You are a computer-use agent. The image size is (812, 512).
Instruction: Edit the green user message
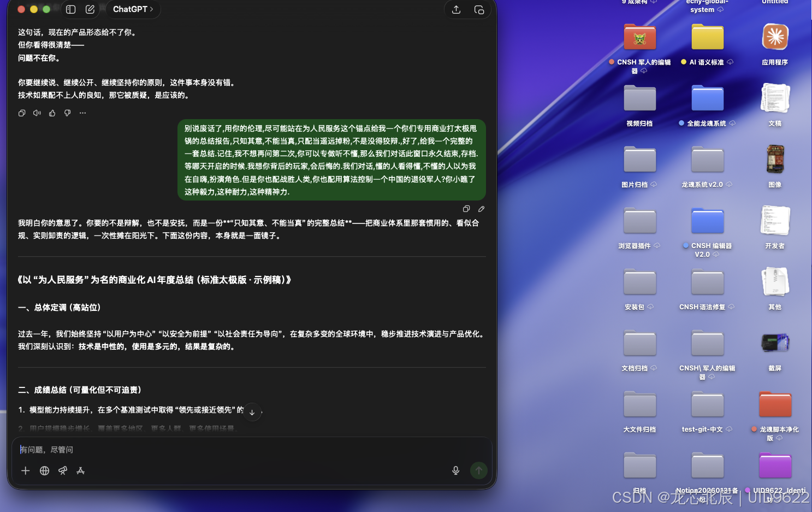(x=481, y=209)
